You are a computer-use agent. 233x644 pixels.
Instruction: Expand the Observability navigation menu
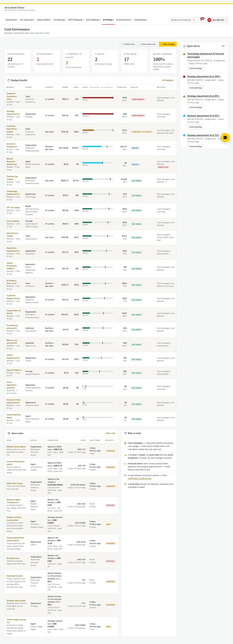pyautogui.click(x=44, y=20)
